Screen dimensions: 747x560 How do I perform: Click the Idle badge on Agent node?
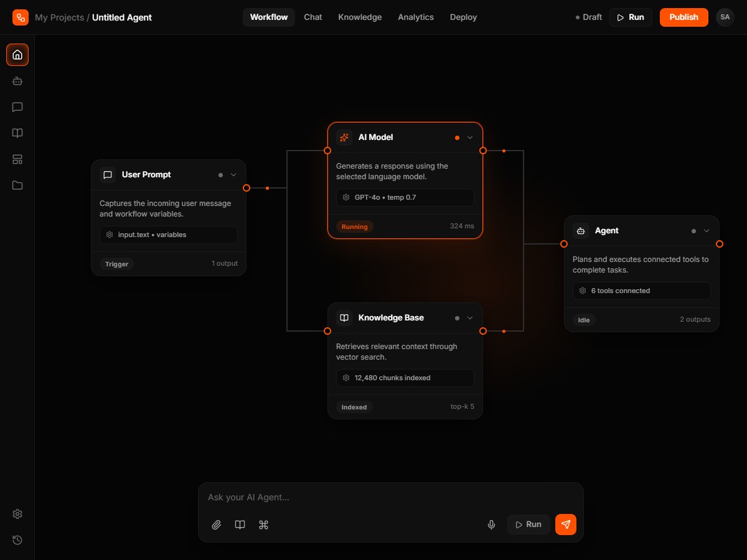584,320
